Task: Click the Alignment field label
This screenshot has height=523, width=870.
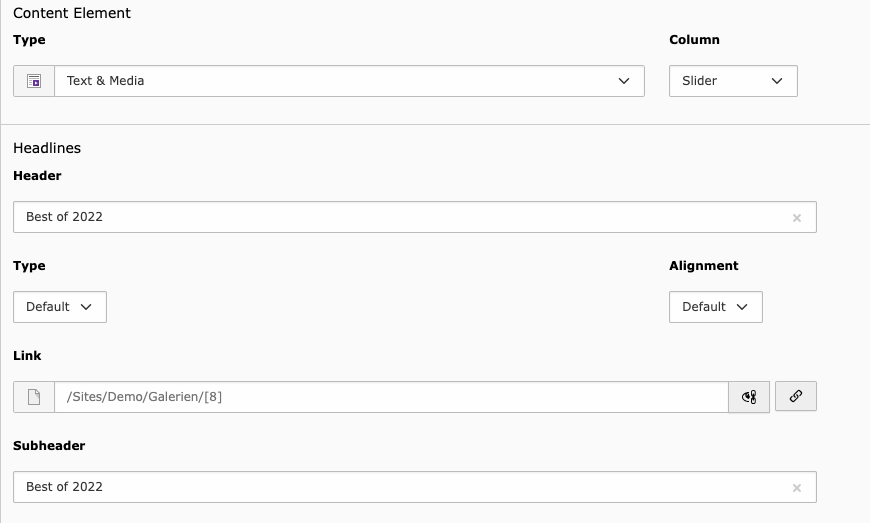Action: (703, 266)
